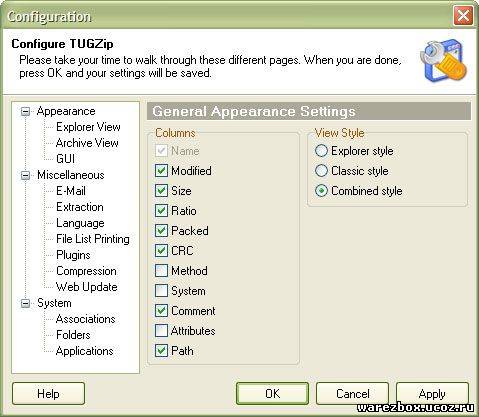Image resolution: width=479 pixels, height=417 pixels.
Task: Click the OK button to save settings
Action: tap(272, 394)
